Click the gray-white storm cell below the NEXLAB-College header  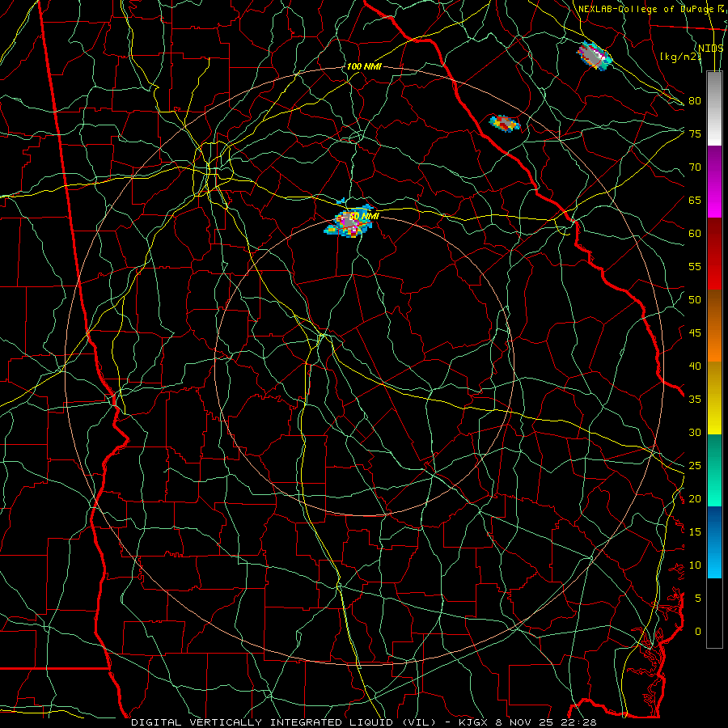click(x=594, y=55)
